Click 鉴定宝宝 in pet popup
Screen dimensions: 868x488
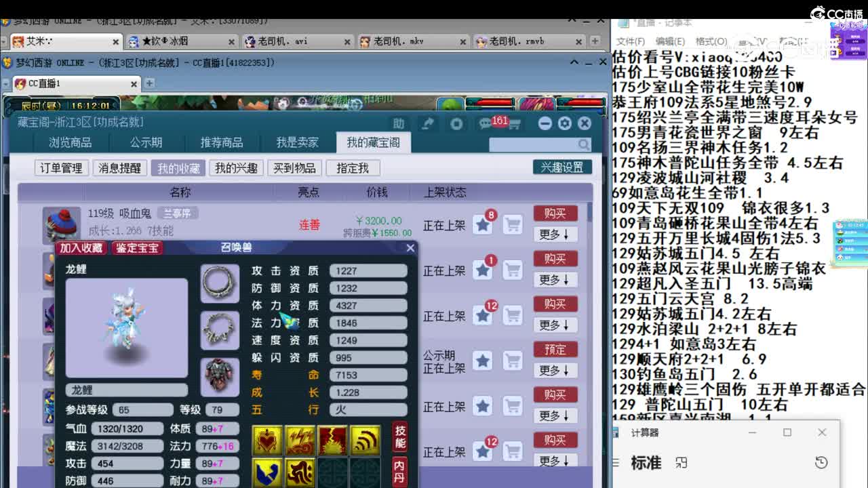click(x=137, y=248)
